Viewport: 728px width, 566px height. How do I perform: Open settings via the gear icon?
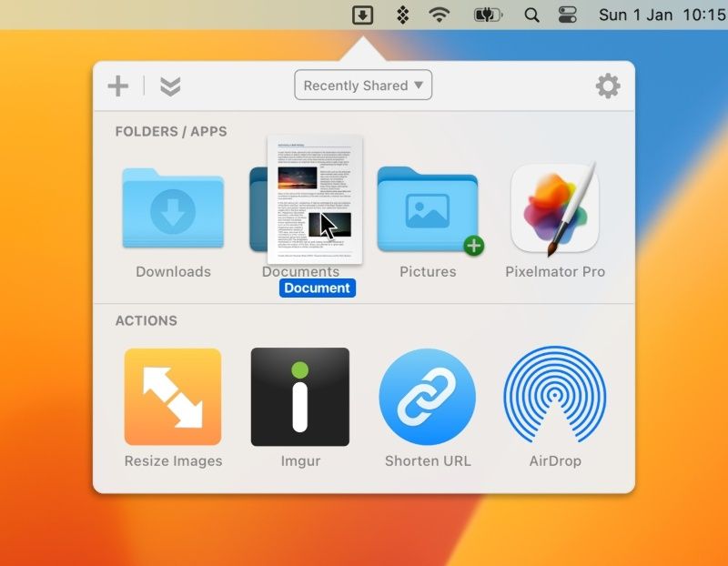[607, 86]
